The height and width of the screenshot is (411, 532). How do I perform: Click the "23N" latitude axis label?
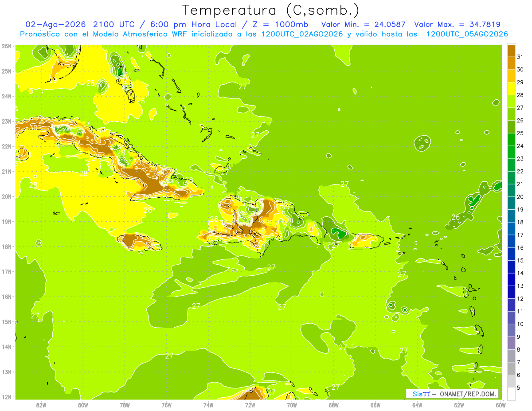pyautogui.click(x=7, y=121)
